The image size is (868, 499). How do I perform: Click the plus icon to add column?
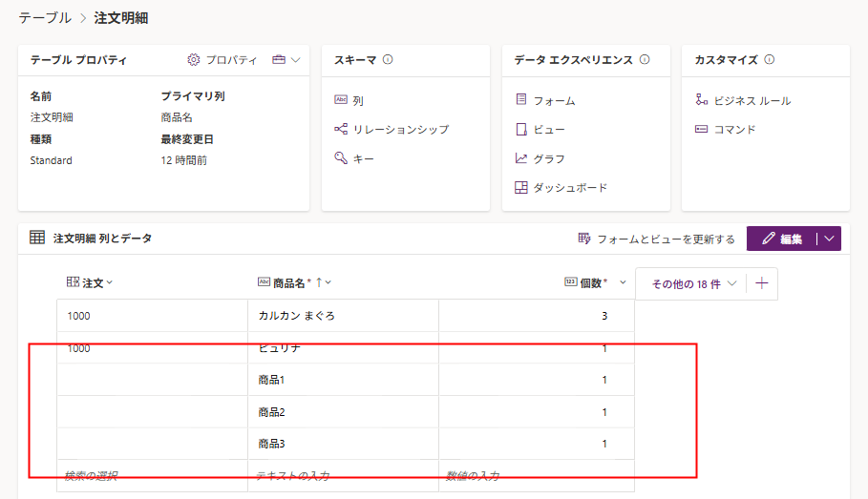(x=761, y=283)
